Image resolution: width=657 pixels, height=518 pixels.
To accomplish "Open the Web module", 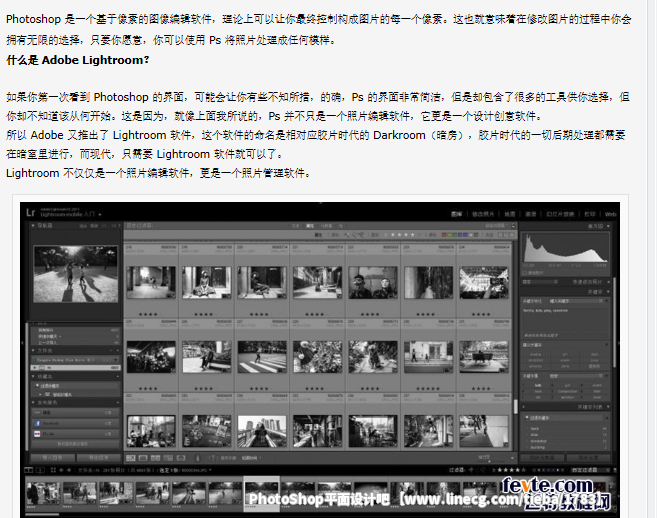I will 610,214.
